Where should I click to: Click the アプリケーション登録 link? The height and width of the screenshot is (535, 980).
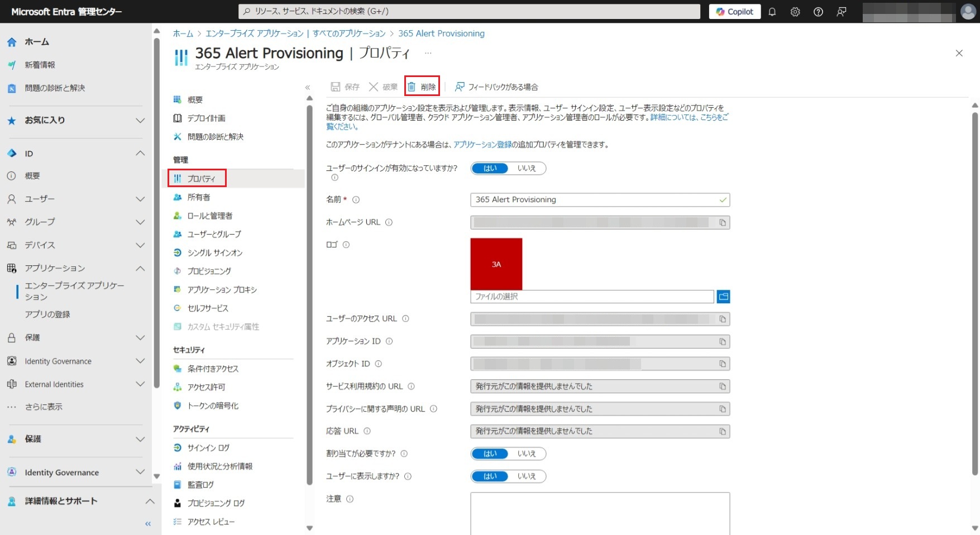(482, 145)
